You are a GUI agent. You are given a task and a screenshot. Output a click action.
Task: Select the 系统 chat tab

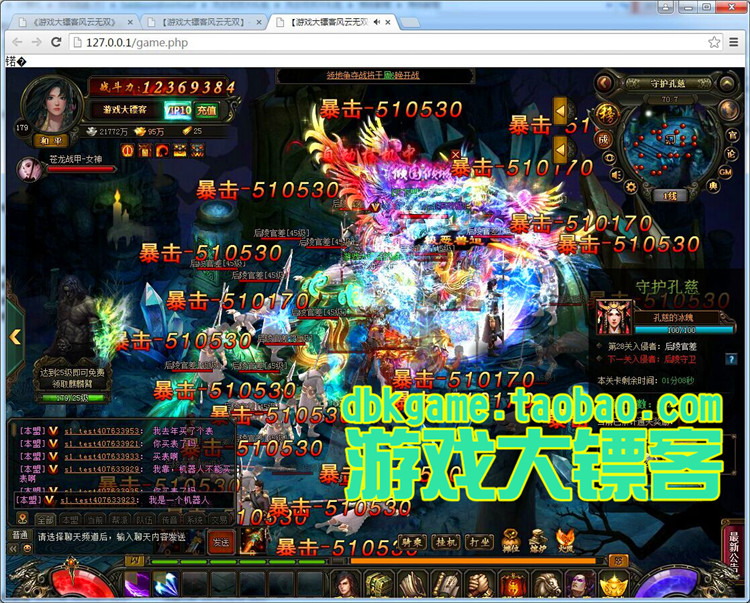(x=195, y=519)
